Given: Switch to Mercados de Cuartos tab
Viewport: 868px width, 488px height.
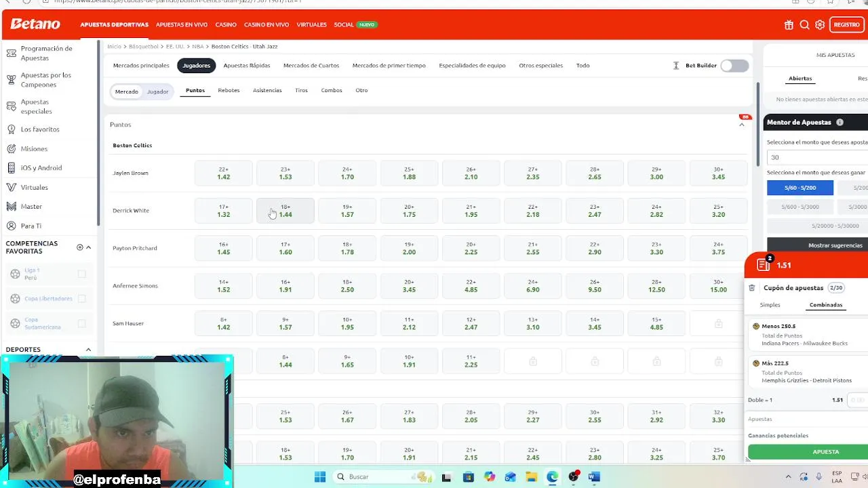Looking at the screenshot, I should [x=311, y=66].
